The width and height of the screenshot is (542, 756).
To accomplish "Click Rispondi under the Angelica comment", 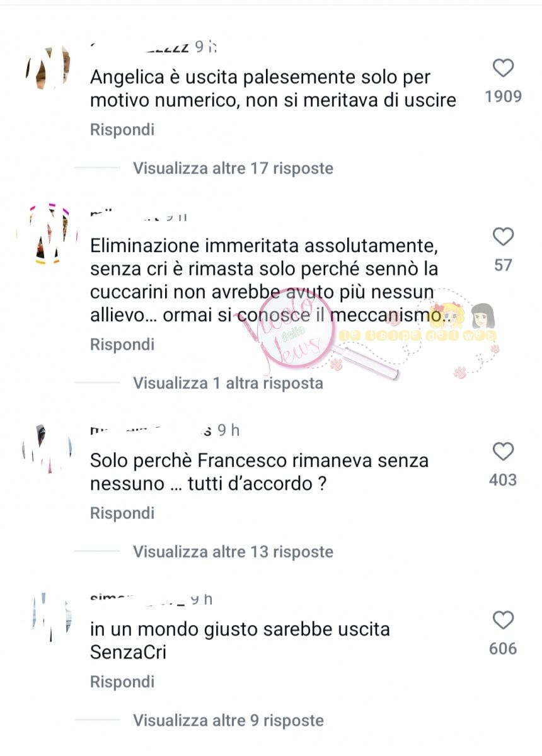I will (x=122, y=130).
